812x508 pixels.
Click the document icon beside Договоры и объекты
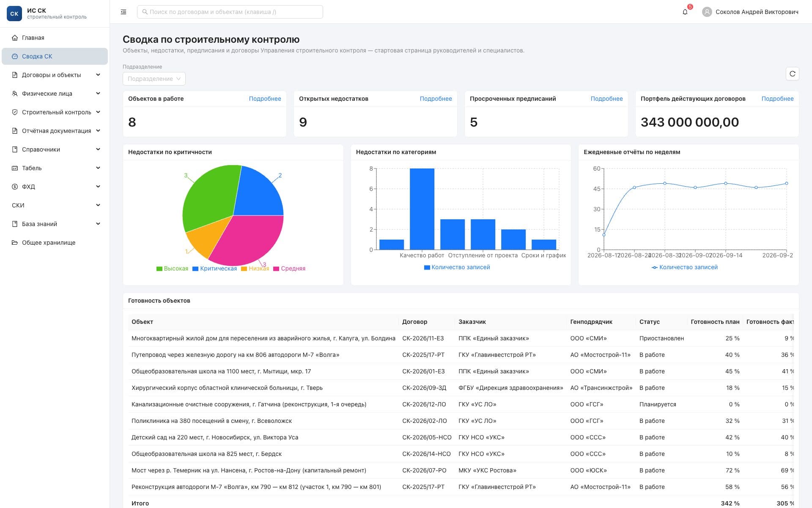(x=15, y=75)
